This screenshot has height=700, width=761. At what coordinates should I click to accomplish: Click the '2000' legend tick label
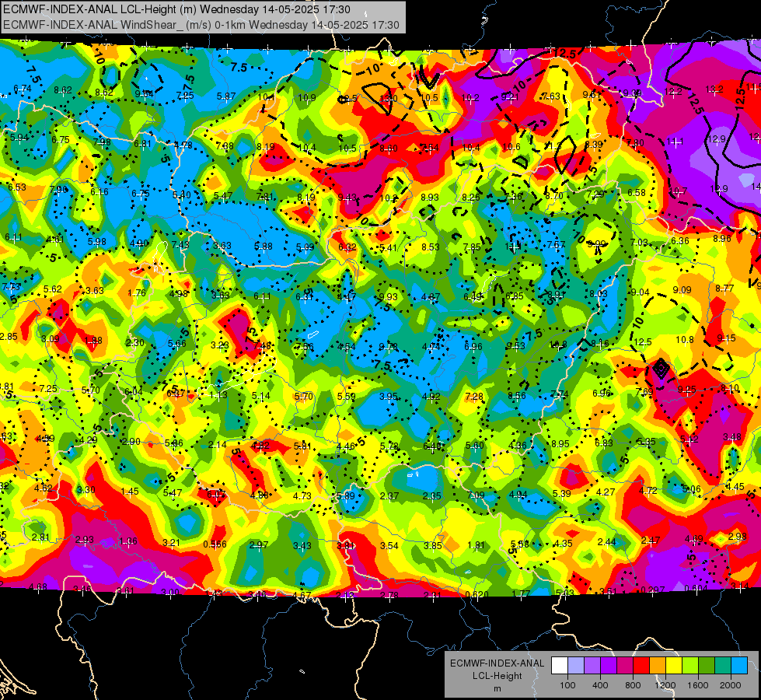pos(731,685)
